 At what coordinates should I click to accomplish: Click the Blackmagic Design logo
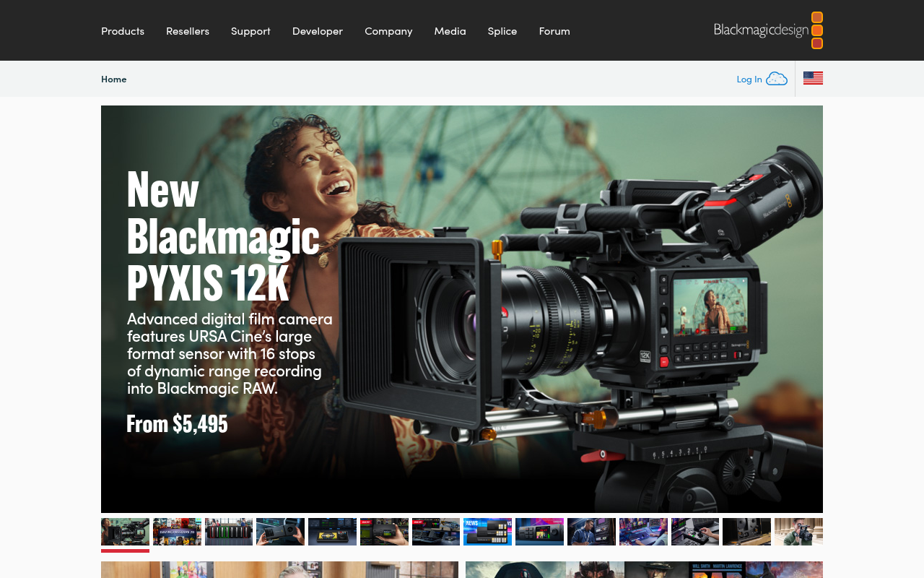click(768, 30)
